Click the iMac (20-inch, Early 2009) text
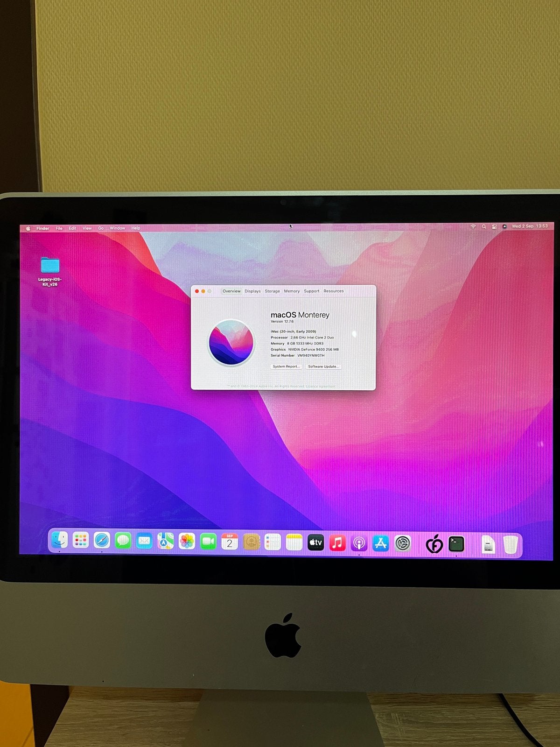The height and width of the screenshot is (747, 560). 293,331
